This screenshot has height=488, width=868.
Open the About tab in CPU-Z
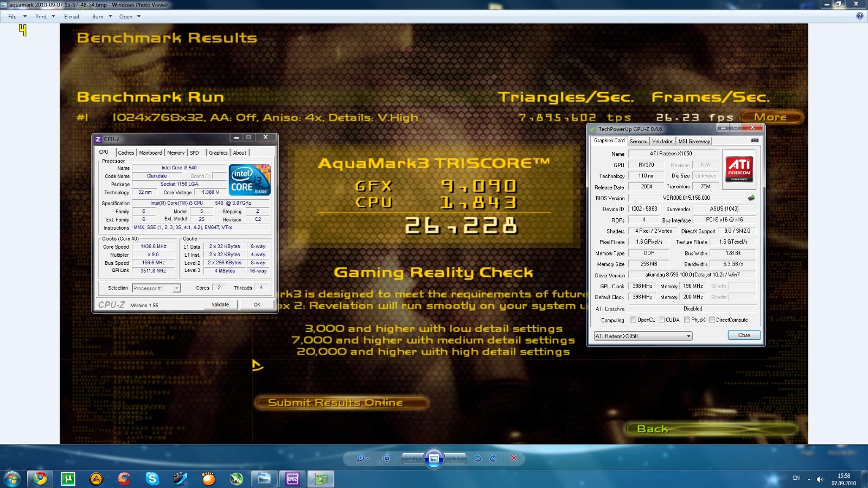(240, 153)
